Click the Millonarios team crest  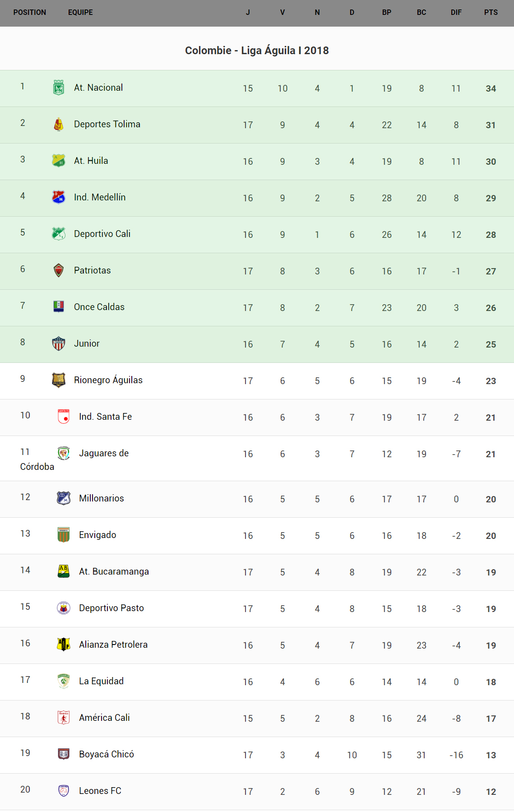64,498
